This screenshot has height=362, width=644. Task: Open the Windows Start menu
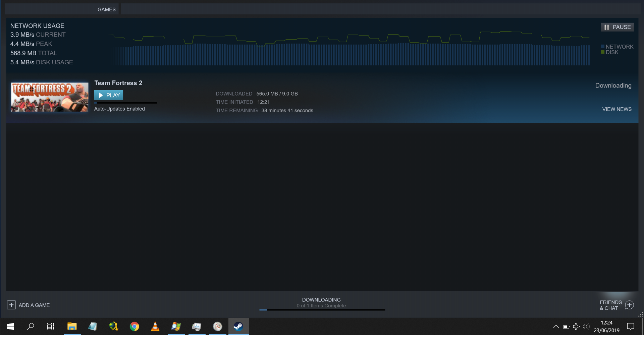(10, 326)
